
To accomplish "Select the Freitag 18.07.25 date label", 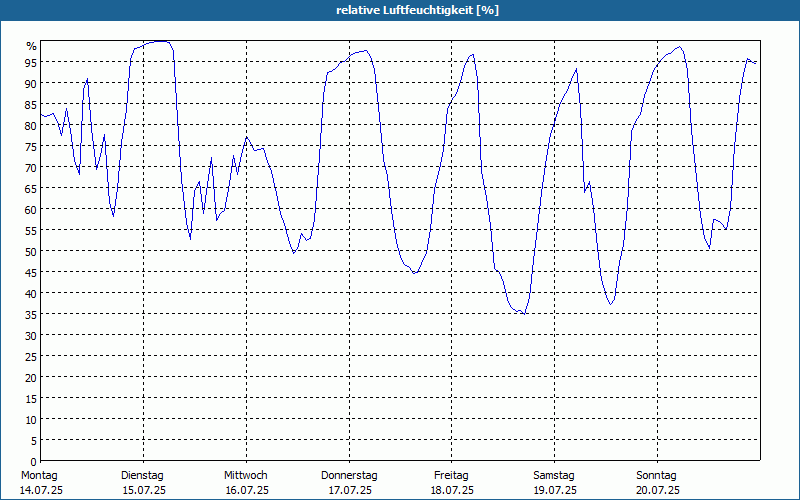I will point(452,483).
